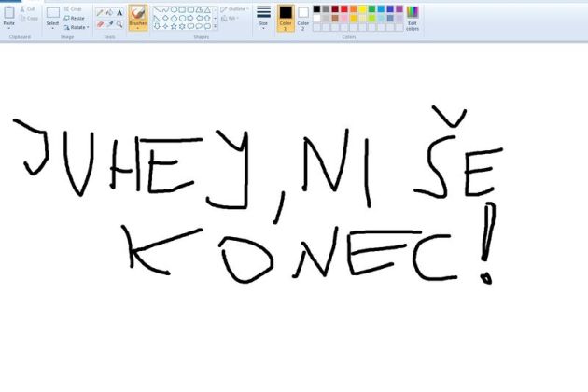Activate the Text tool
Viewport: 588px width, 392px height.
coord(119,13)
